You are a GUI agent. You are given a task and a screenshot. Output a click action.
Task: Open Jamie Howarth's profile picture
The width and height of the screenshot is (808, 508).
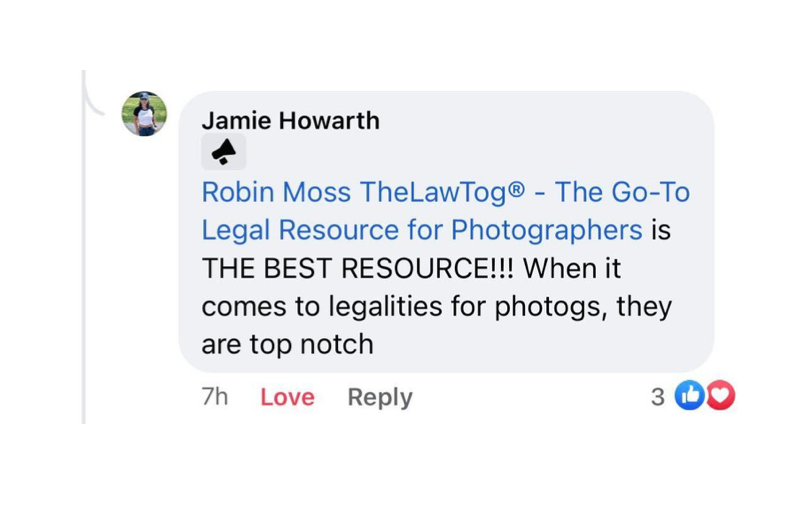(144, 114)
